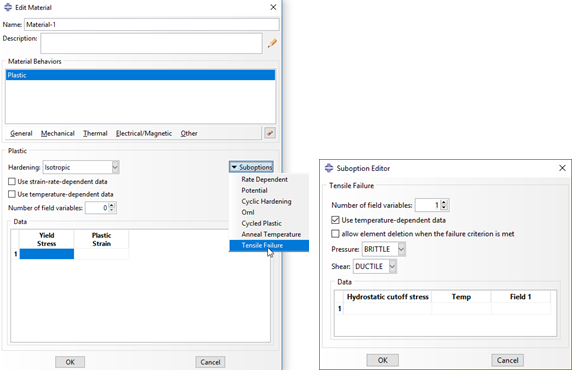Viewport: 572px width, 370px height.
Task: Increase field variables count in Suboption Editor
Action: (x=444, y=203)
